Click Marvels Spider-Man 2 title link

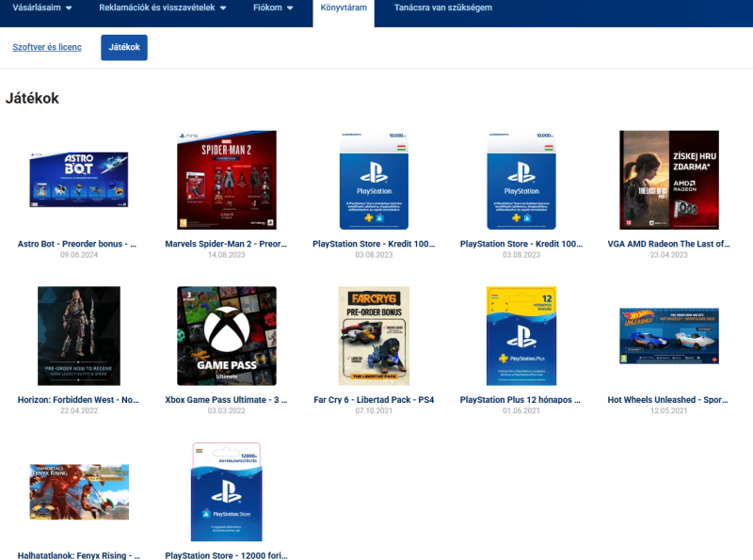tap(226, 244)
